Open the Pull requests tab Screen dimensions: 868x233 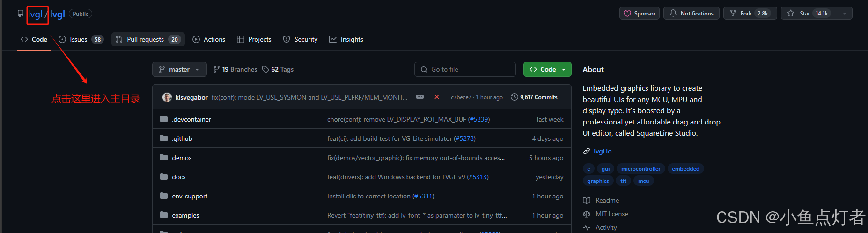coord(148,39)
